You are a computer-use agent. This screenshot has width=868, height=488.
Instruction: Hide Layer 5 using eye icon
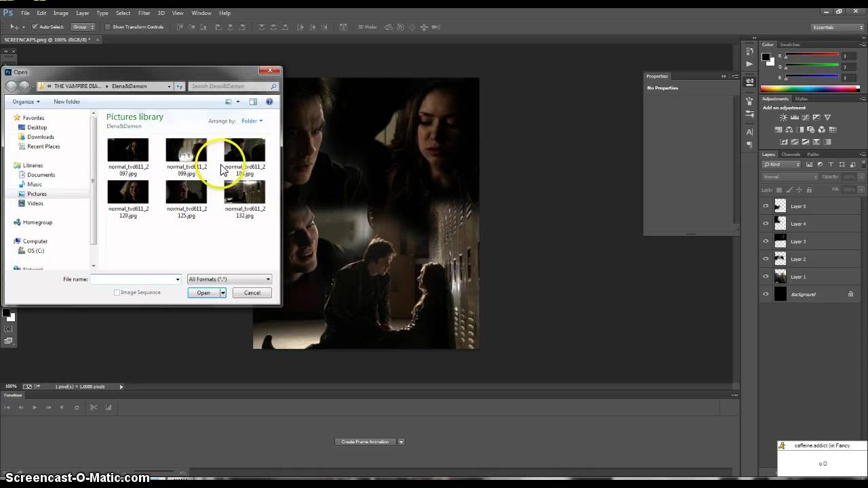coord(766,206)
